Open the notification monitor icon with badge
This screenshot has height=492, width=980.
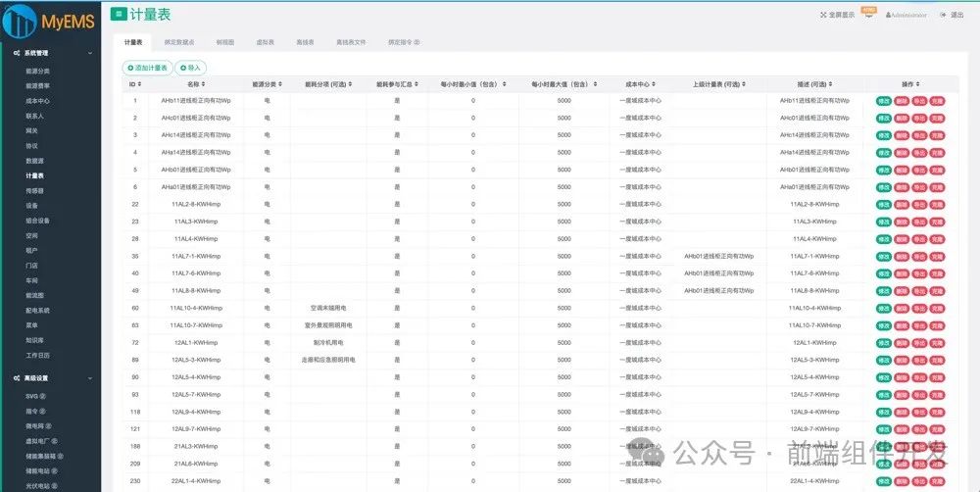(x=868, y=14)
